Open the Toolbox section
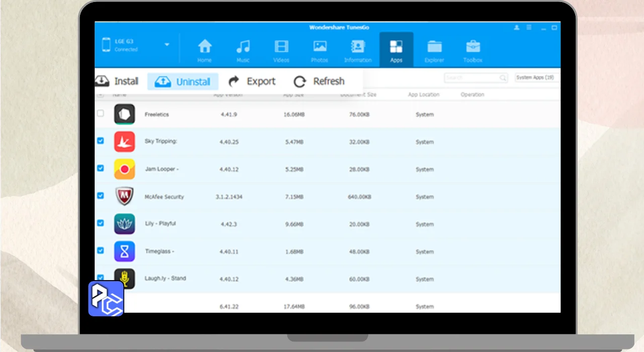The width and height of the screenshot is (644, 352). (472, 50)
